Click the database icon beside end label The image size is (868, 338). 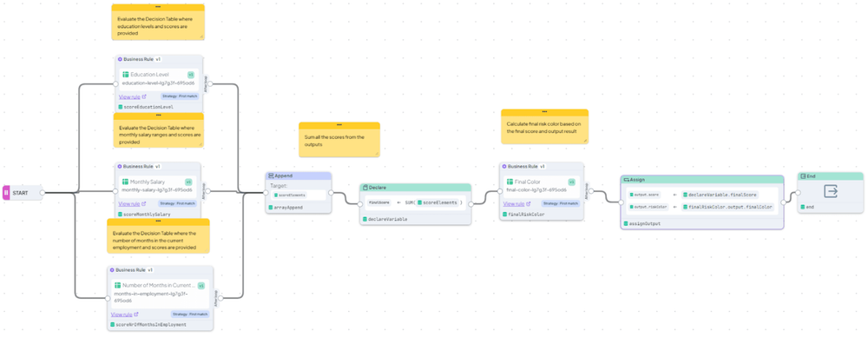point(803,207)
